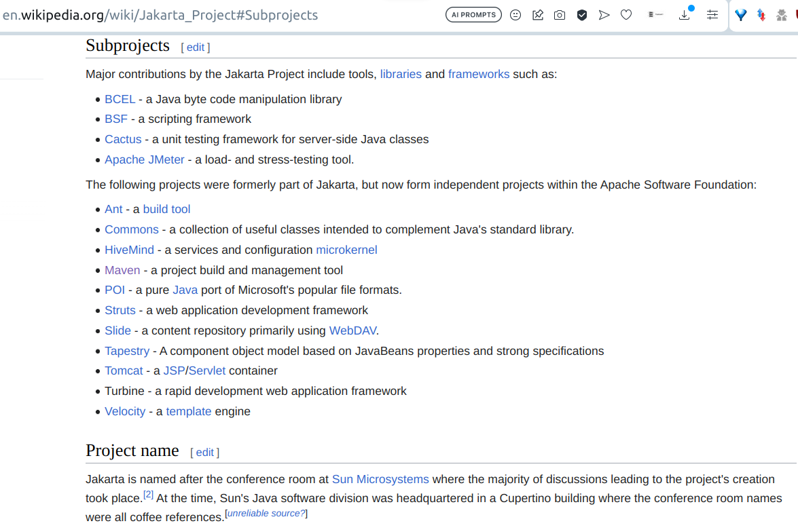Open the libraries link
This screenshot has height=532, width=798.
click(x=401, y=74)
